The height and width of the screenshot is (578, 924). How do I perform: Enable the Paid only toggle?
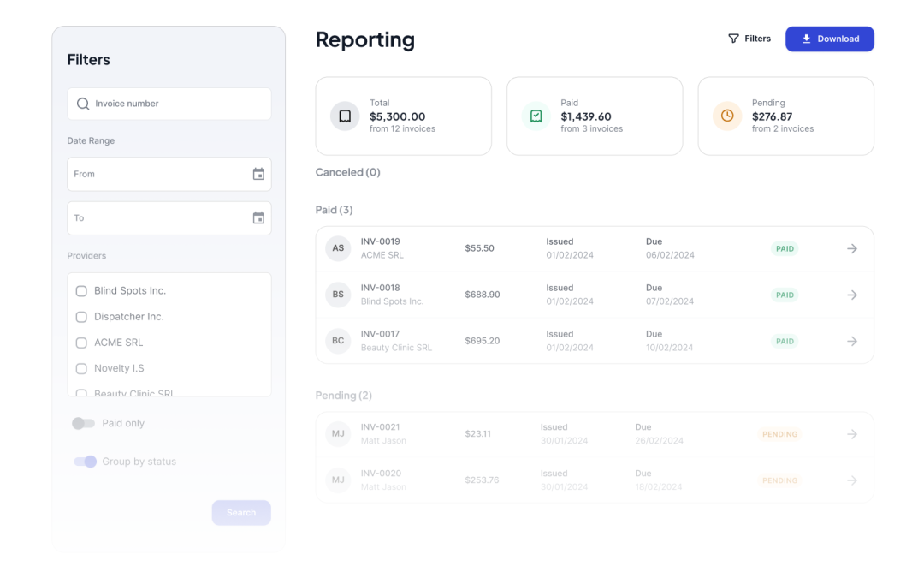pos(84,423)
